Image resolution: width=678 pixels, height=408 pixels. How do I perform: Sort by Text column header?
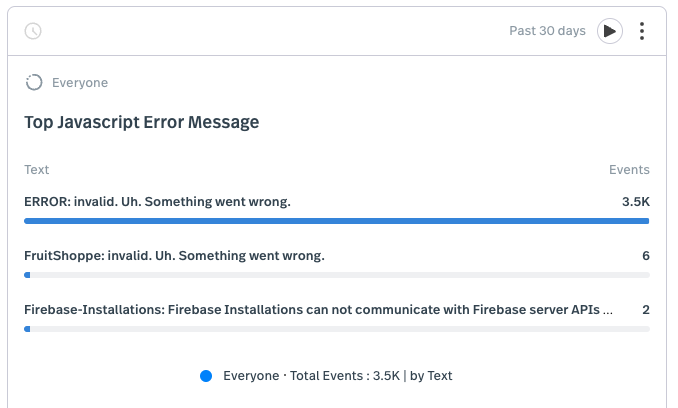(36, 169)
